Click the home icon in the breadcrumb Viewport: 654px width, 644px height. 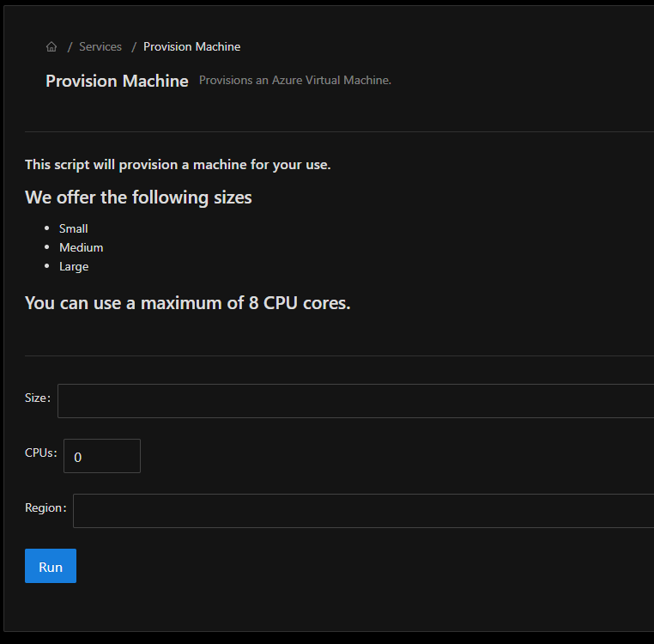[x=51, y=47]
